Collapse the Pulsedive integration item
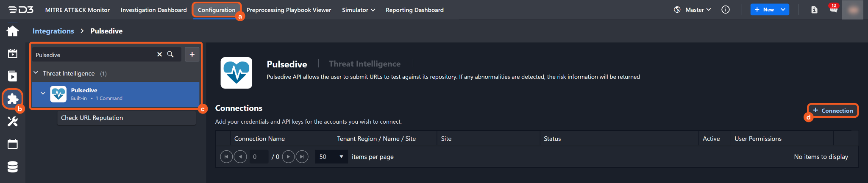The height and width of the screenshot is (183, 868). pos(43,93)
